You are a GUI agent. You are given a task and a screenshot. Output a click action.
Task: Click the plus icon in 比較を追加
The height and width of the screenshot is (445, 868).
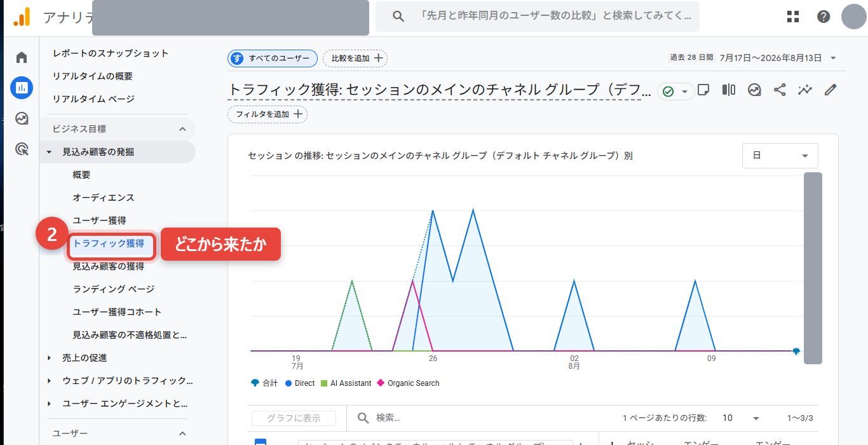point(378,58)
